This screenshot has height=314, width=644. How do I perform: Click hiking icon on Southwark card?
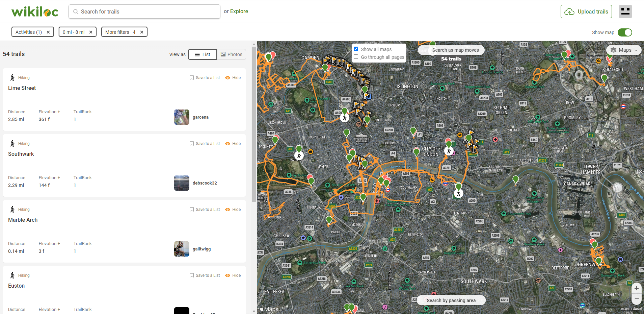12,144
